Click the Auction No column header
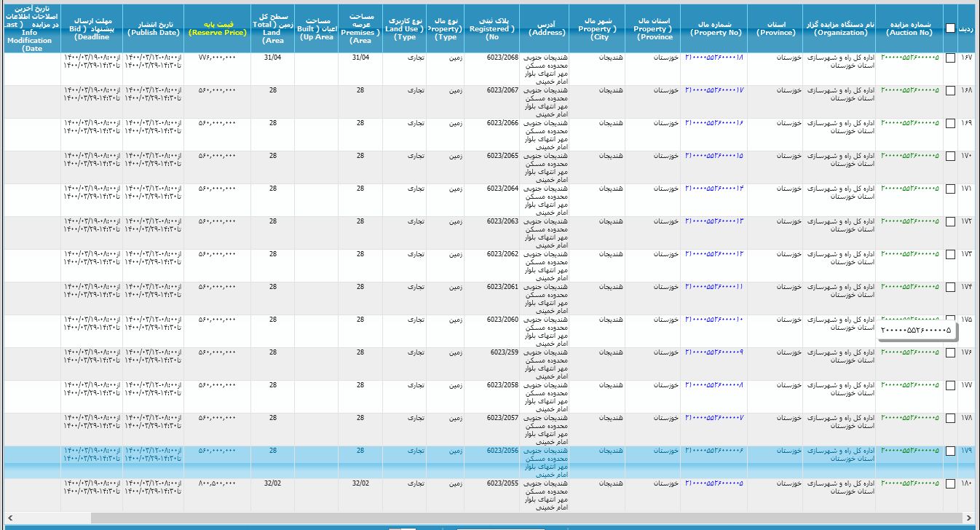 (x=909, y=28)
